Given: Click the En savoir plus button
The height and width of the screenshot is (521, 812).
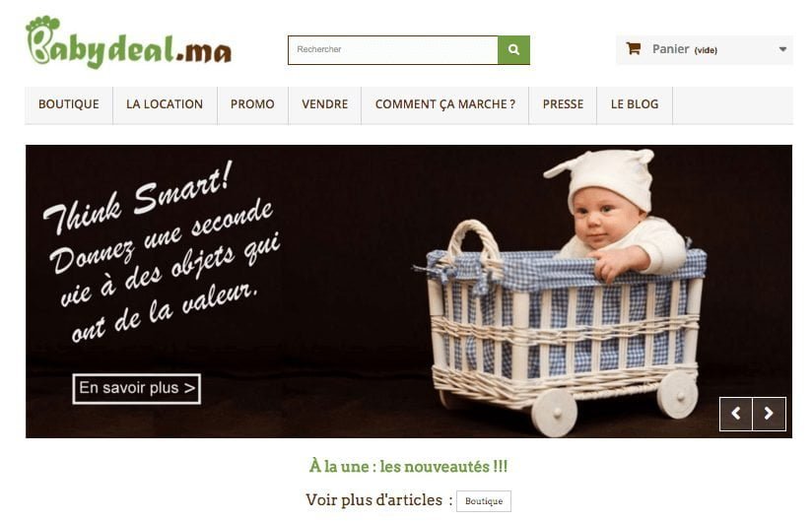Looking at the screenshot, I should point(137,389).
